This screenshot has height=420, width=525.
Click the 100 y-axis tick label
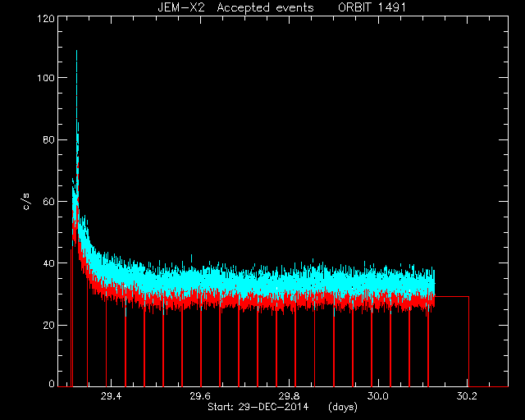(x=46, y=78)
